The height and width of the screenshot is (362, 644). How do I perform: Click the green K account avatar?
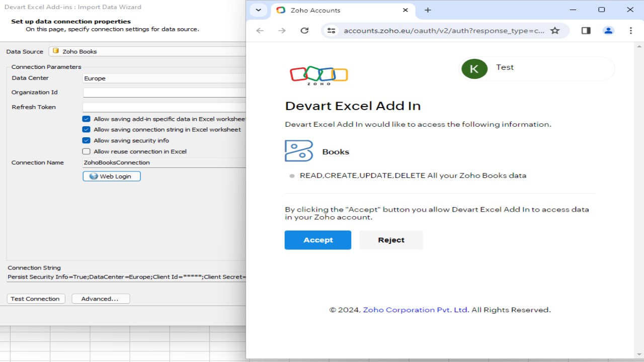coord(474,69)
